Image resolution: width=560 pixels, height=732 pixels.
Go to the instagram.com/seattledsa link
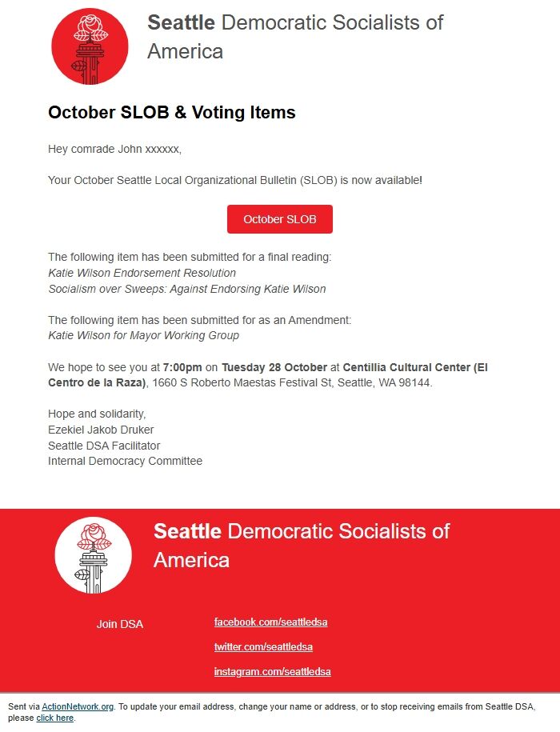pos(272,671)
